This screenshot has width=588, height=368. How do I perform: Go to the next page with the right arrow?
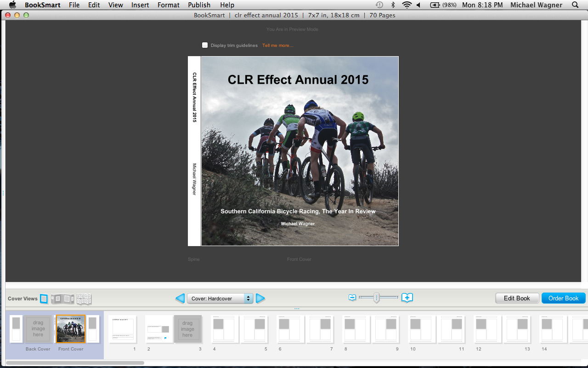pyautogui.click(x=260, y=299)
